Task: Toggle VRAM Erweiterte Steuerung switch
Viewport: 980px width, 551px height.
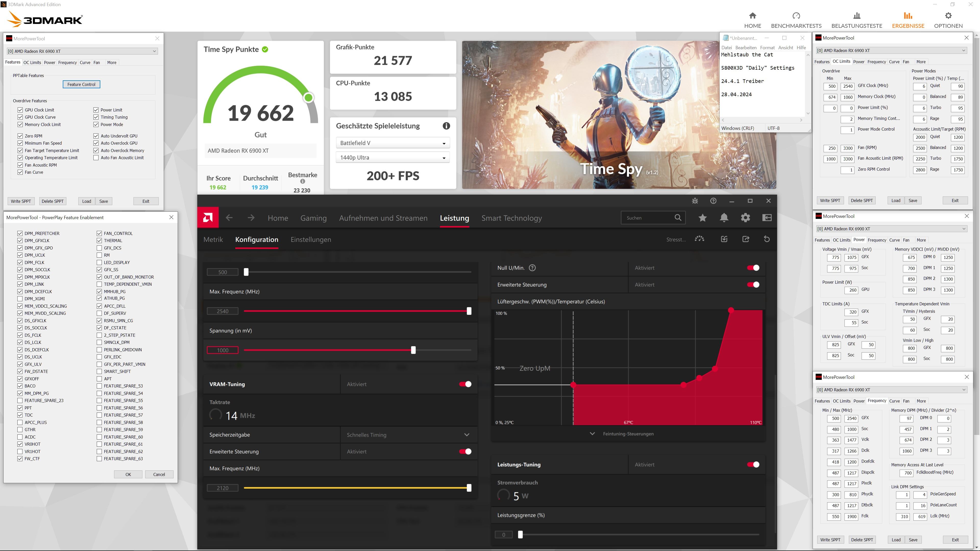Action: (x=465, y=451)
